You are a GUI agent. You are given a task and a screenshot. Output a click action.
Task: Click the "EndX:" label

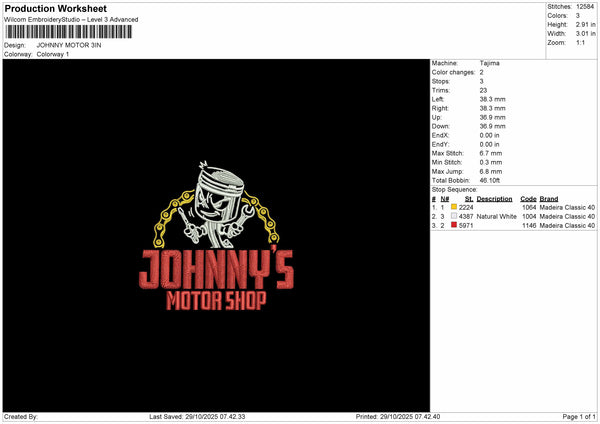[440, 135]
